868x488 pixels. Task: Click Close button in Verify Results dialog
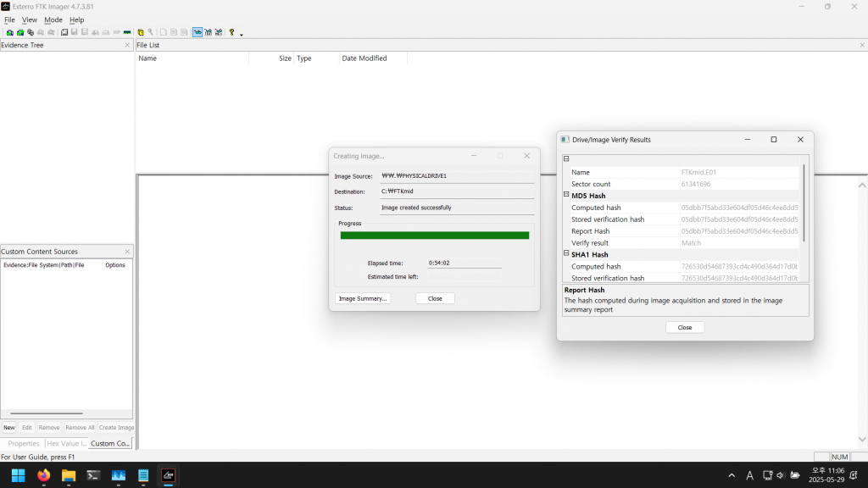(x=685, y=328)
